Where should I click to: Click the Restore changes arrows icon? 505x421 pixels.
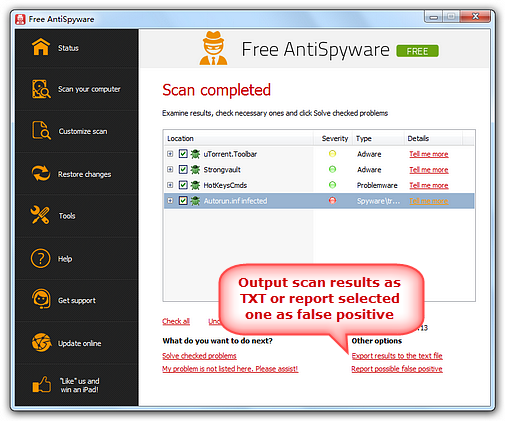(41, 173)
